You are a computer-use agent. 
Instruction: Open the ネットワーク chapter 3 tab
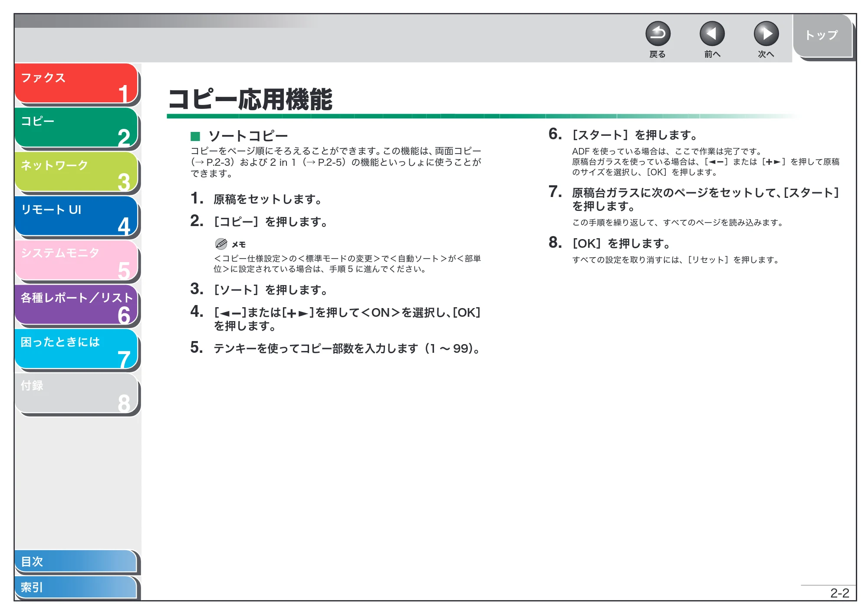pos(76,172)
